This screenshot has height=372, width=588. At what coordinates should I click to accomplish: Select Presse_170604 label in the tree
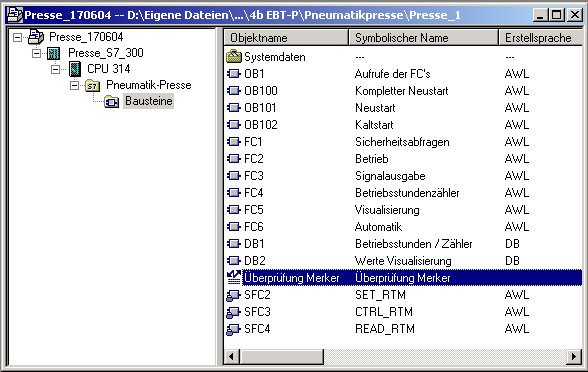[86, 37]
